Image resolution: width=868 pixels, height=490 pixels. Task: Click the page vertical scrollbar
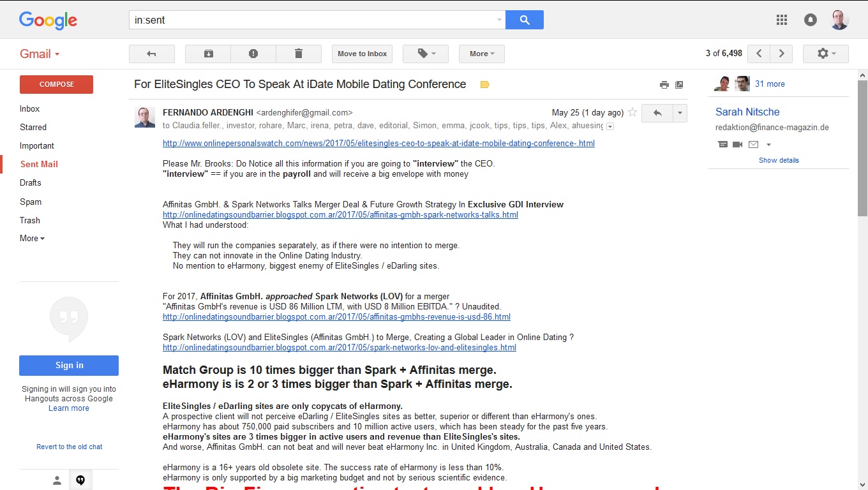[x=862, y=148]
